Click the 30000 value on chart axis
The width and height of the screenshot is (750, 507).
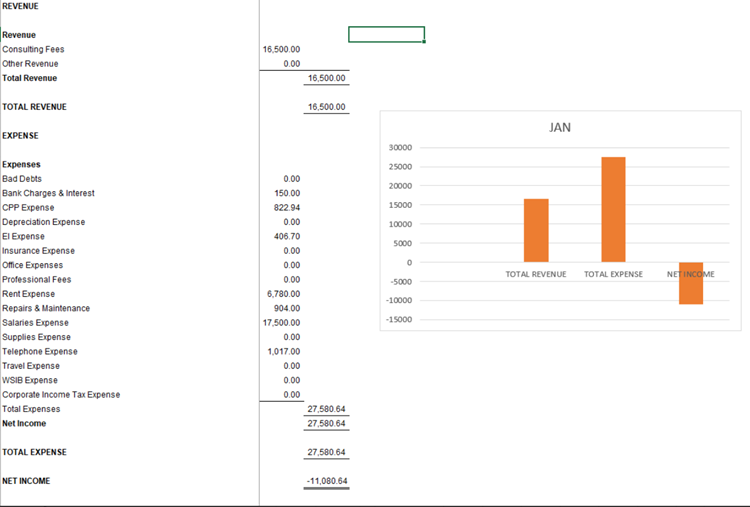pos(400,147)
